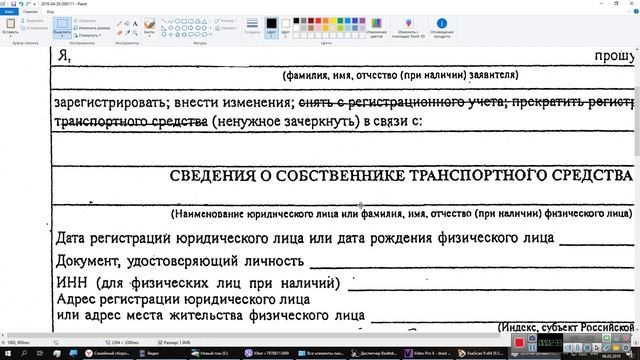This screenshot has height=360, width=640.
Task: Open the Windows Start menu
Action: click(8, 353)
